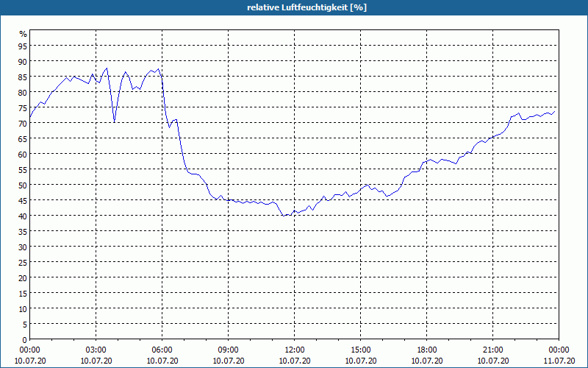The width and height of the screenshot is (588, 368).
Task: Click the 10.07.20 date under 06:00
Action: 162,361
